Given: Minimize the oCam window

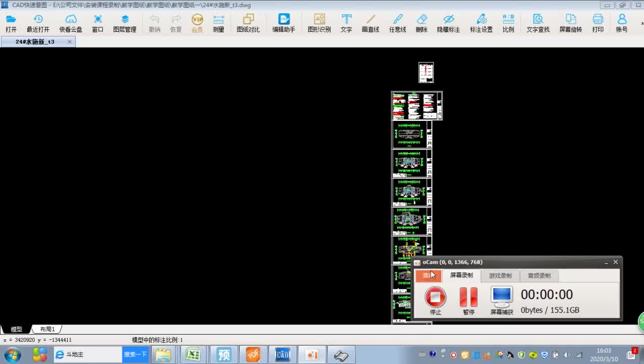Looking at the screenshot, I should (x=606, y=262).
